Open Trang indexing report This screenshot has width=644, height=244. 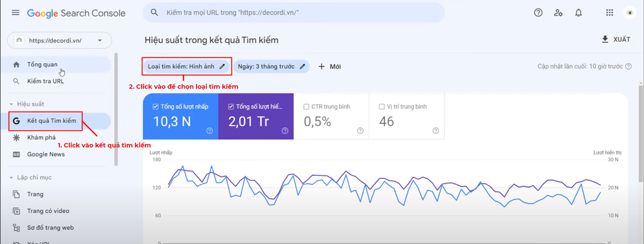[55, 194]
